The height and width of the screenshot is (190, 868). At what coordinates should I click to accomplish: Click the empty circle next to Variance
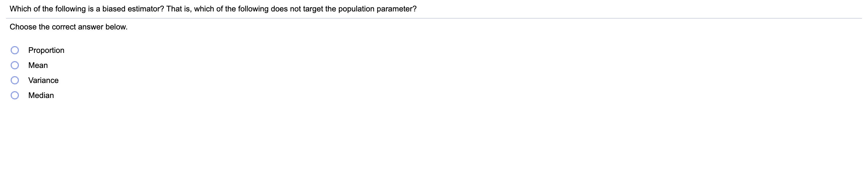(15, 81)
